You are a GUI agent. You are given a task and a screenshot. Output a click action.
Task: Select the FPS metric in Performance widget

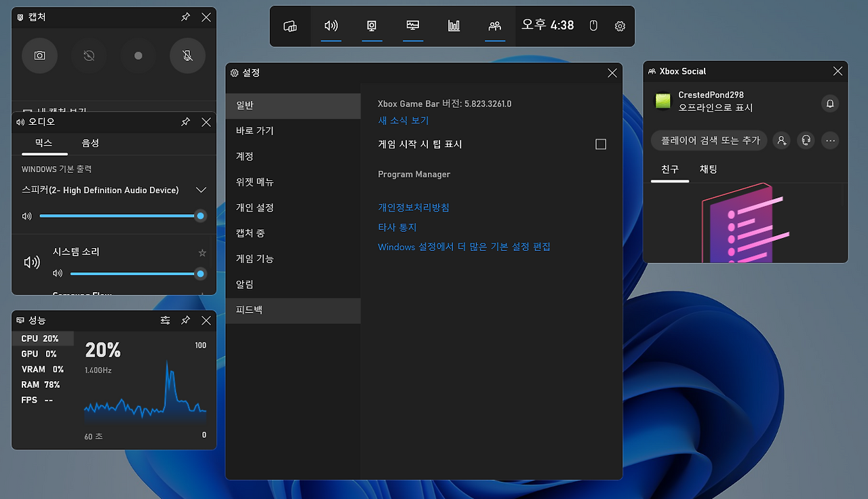(43, 400)
